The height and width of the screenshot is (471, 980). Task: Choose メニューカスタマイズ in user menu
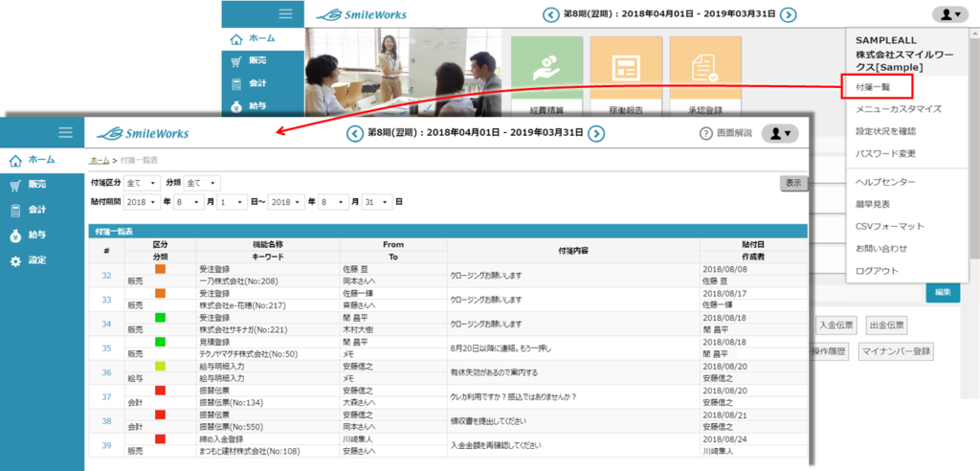[x=899, y=109]
